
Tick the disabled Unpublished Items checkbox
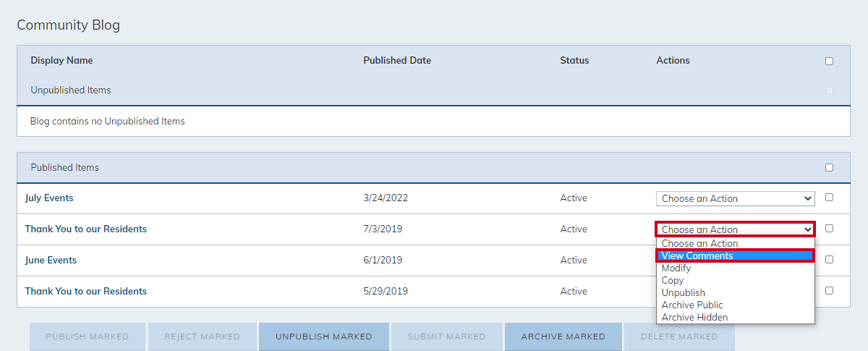(x=829, y=90)
